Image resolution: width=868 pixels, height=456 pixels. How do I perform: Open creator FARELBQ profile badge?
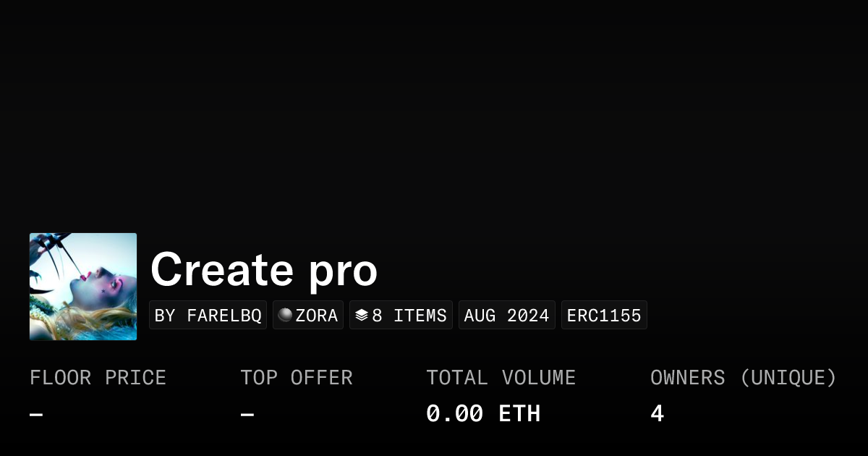click(208, 316)
